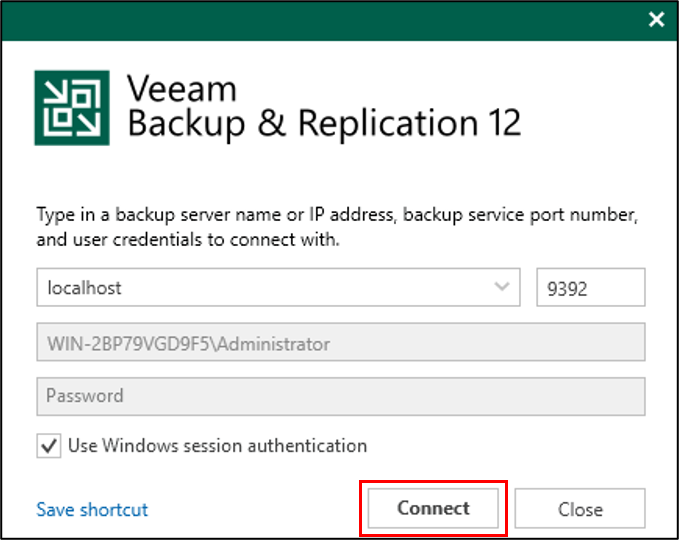Click the localhost server name text
Viewport: 679px width, 540px height.
click(84, 288)
